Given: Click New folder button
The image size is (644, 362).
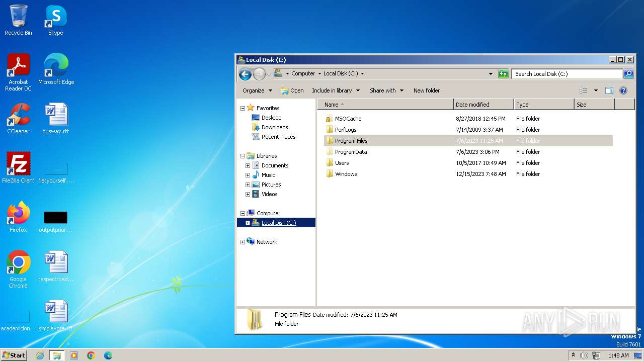Looking at the screenshot, I should pos(427,90).
